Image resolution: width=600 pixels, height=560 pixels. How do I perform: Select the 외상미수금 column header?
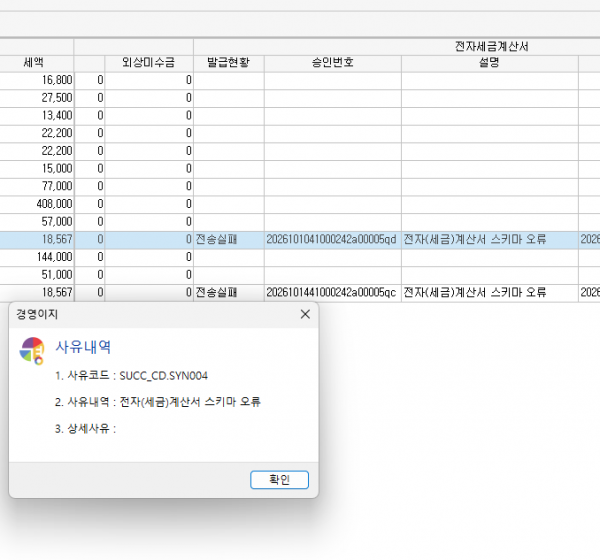(149, 62)
